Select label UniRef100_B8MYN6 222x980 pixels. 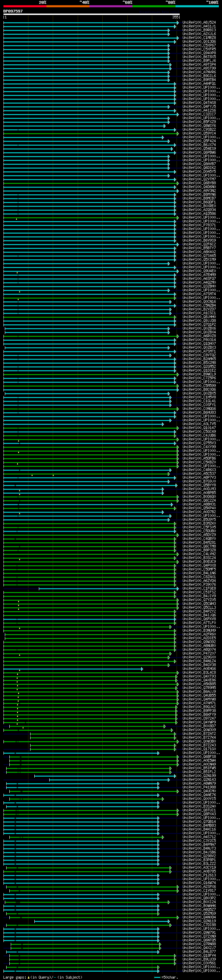(x=199, y=194)
